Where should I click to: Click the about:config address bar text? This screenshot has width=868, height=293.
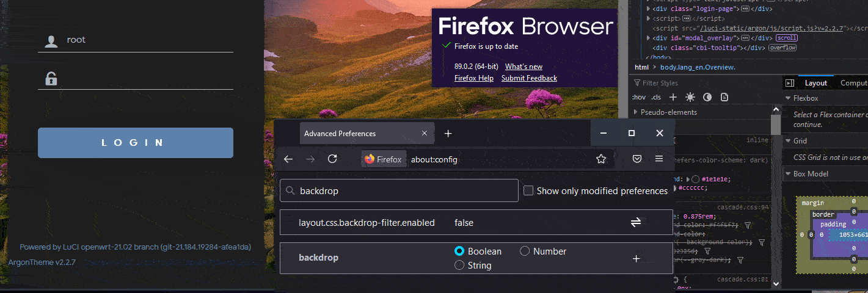pos(434,159)
